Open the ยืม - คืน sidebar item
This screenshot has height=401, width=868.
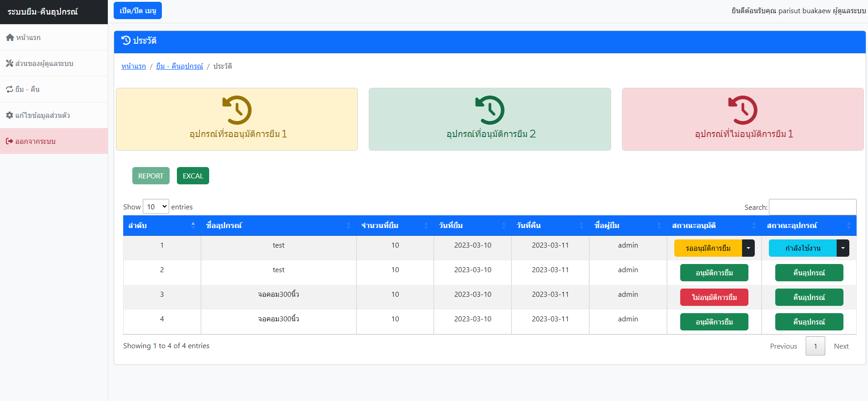(x=54, y=89)
